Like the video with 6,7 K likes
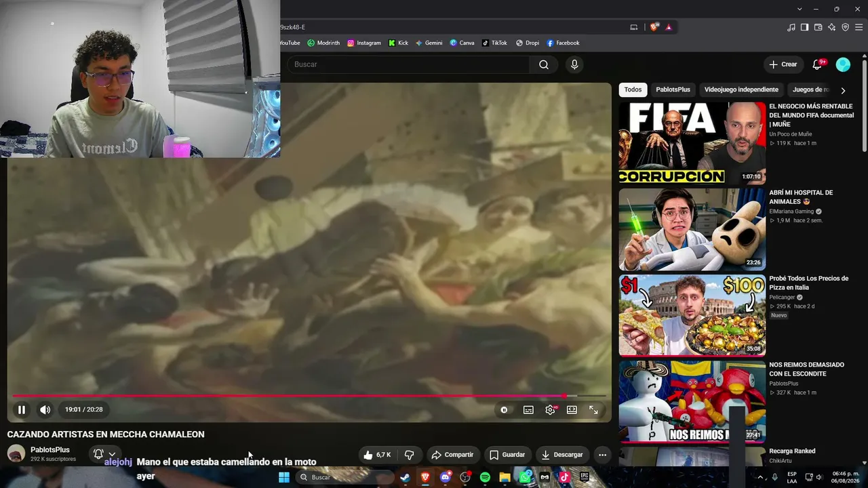The width and height of the screenshot is (868, 488). click(x=377, y=455)
